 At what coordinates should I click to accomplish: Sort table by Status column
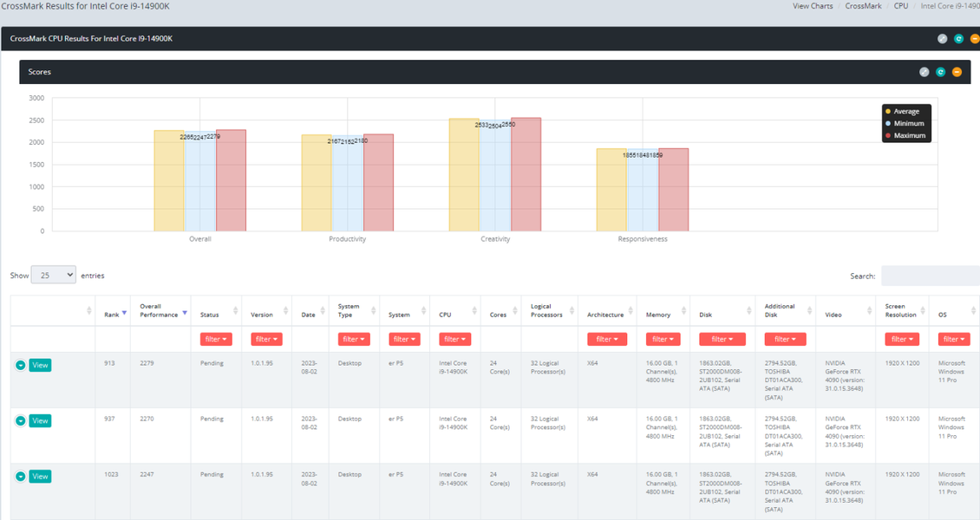tap(216, 311)
